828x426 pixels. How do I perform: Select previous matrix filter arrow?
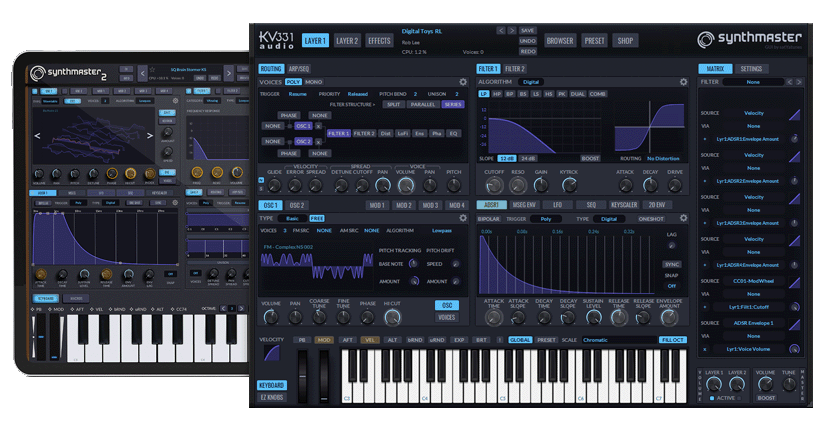(790, 82)
